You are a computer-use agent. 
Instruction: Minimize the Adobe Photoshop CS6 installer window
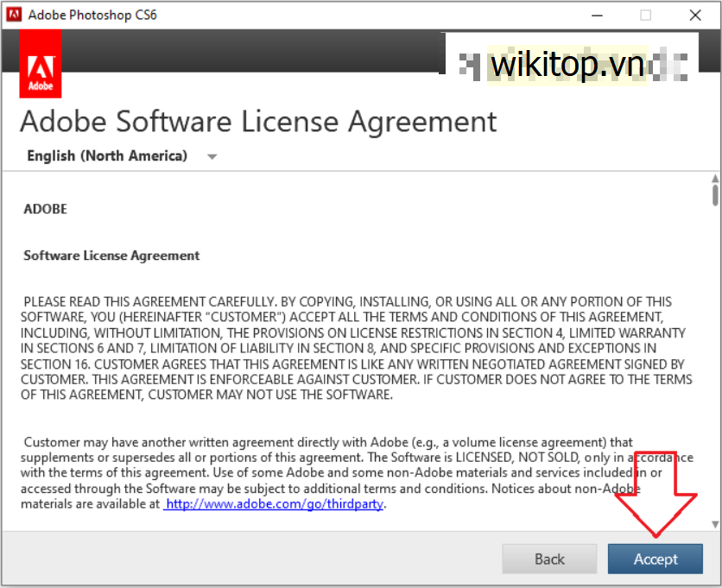(x=596, y=15)
